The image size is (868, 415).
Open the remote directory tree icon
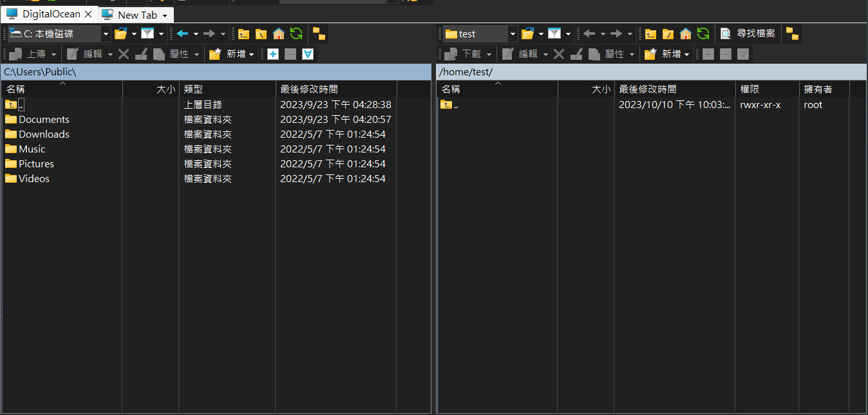792,34
